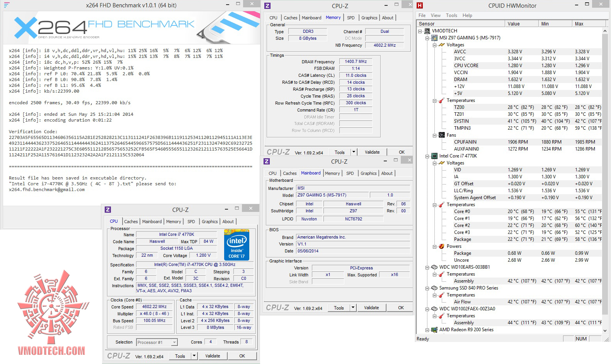Click Tools button in CPU window

click(180, 356)
